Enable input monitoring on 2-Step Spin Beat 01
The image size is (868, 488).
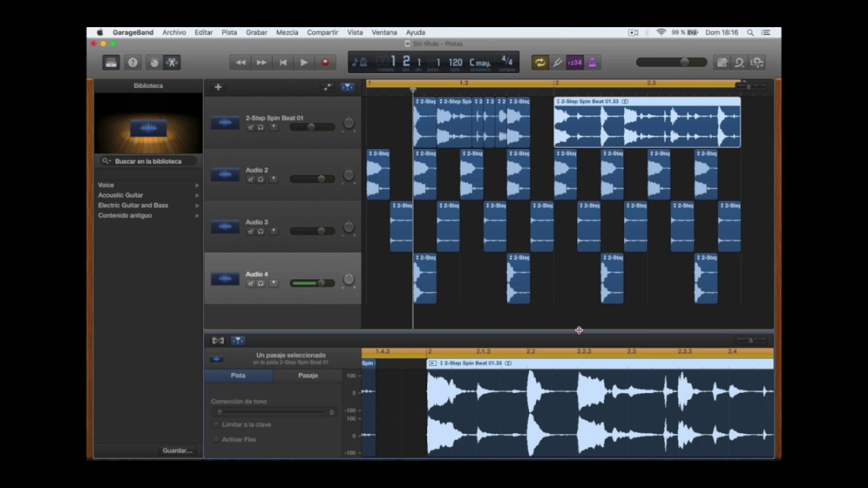(x=273, y=127)
